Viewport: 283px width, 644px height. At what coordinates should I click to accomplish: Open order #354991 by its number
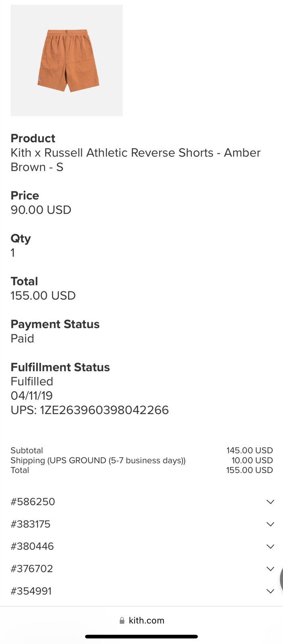[31, 591]
